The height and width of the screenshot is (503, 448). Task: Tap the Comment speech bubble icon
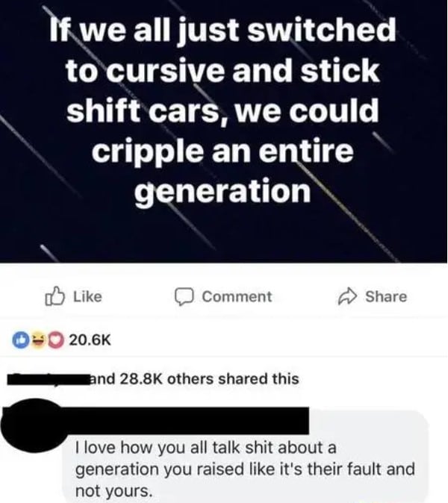(x=184, y=296)
